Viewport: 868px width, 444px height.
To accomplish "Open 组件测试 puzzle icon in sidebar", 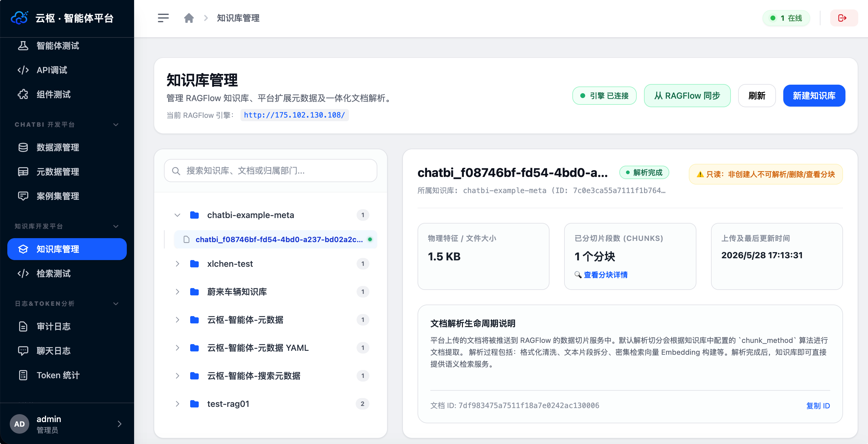I will (x=23, y=95).
